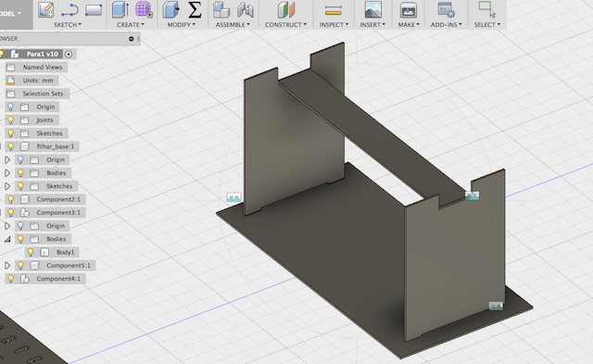The width and height of the screenshot is (593, 364).
Task: Click the Measure ruler icon
Action: click(x=334, y=10)
